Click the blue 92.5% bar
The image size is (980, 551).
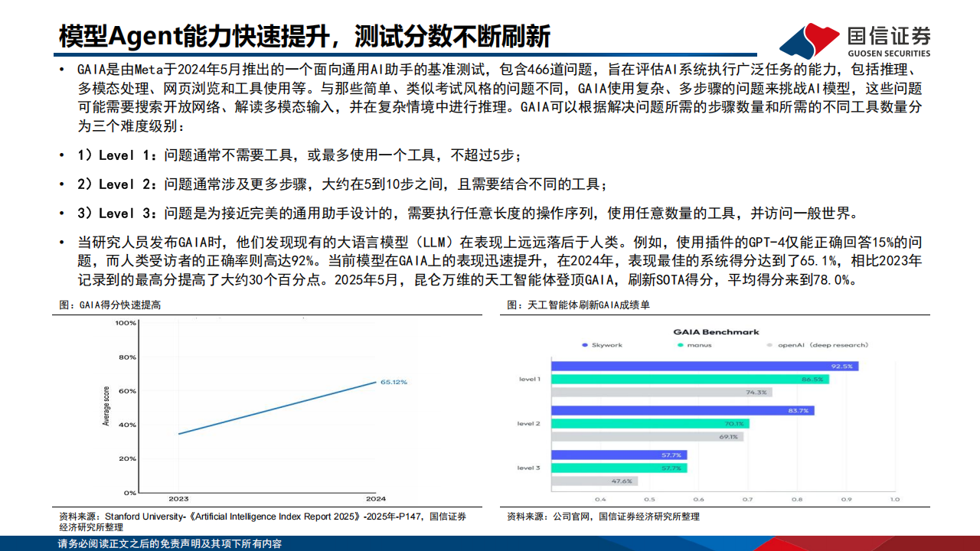pos(704,366)
